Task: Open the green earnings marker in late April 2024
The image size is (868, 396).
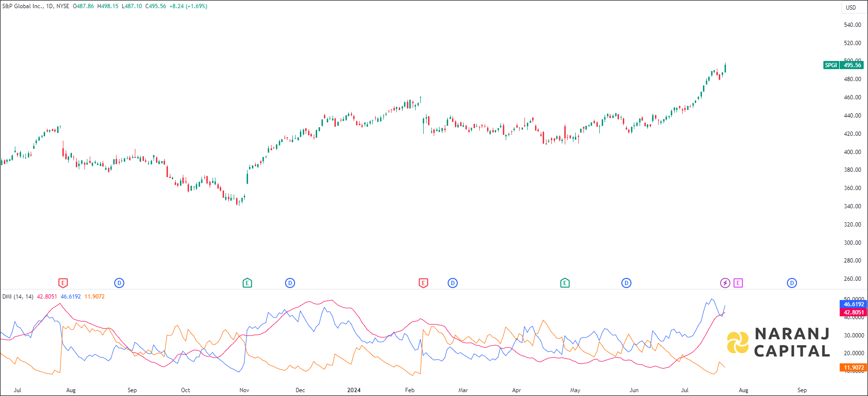Action: point(565,283)
